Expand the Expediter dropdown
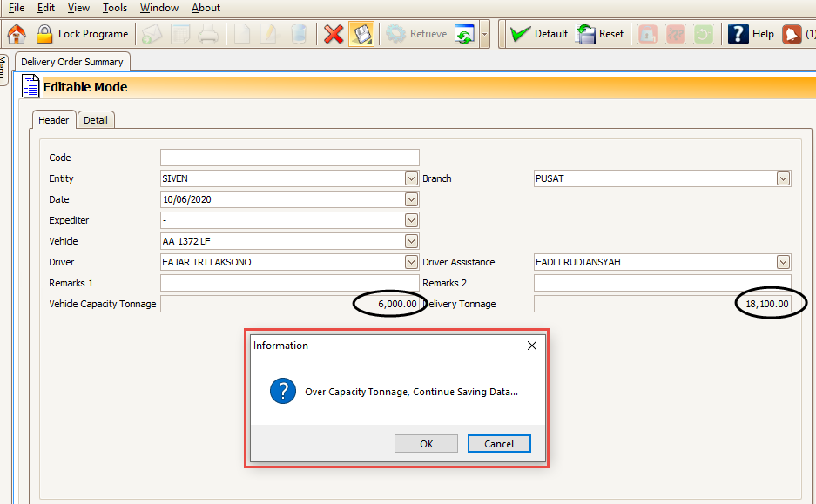 point(411,220)
